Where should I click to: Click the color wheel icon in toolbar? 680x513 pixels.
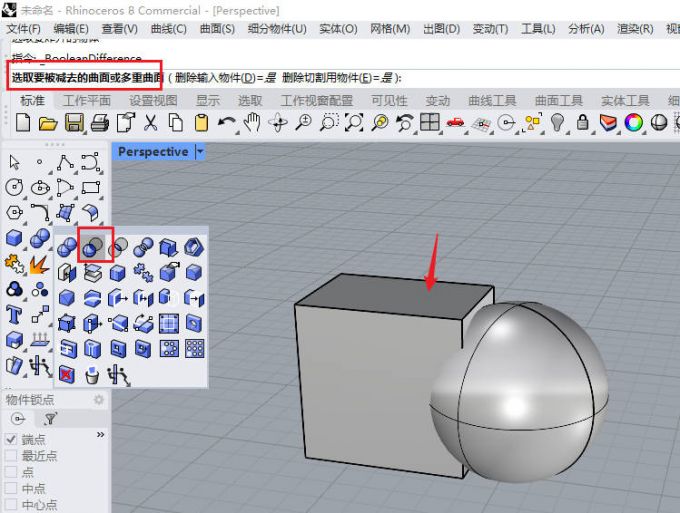coord(633,123)
